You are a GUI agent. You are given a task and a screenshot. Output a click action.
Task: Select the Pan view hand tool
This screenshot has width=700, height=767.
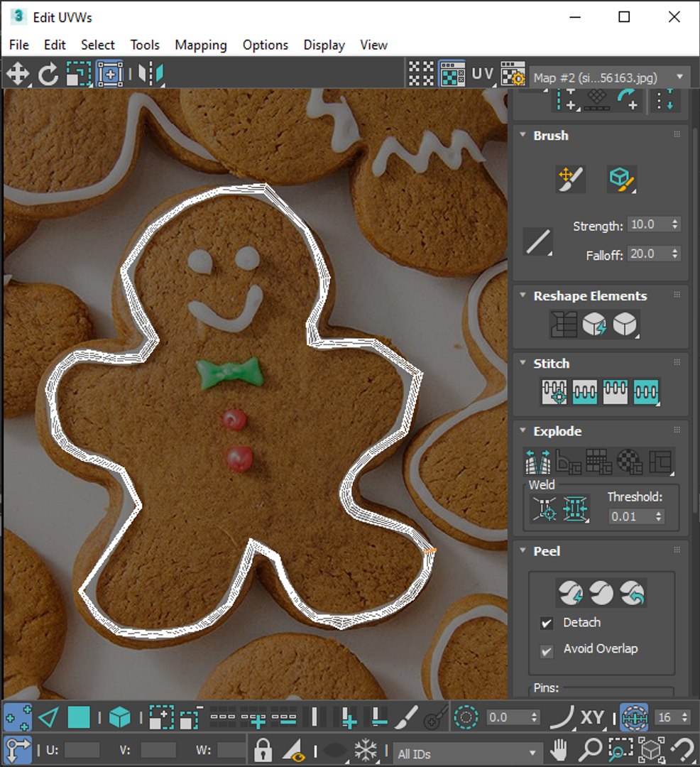(x=559, y=749)
